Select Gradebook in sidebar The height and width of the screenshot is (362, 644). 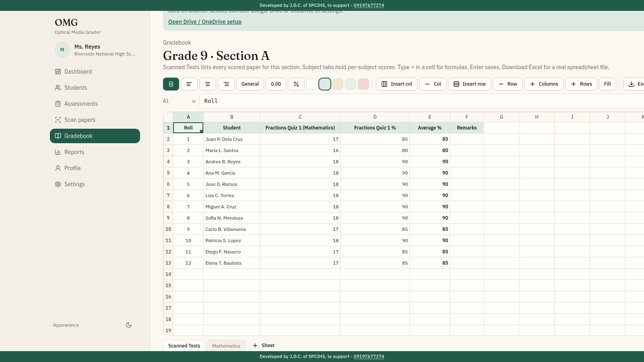point(95,136)
